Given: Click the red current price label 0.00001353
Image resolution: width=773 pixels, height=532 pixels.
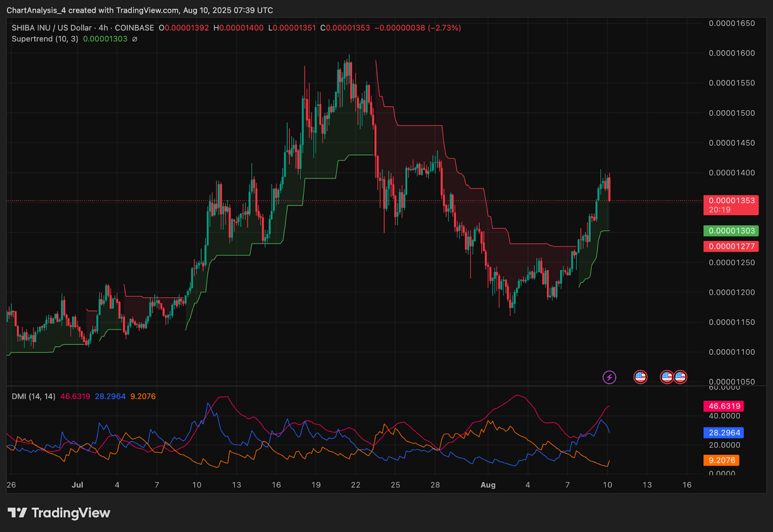Looking at the screenshot, I should click(730, 201).
